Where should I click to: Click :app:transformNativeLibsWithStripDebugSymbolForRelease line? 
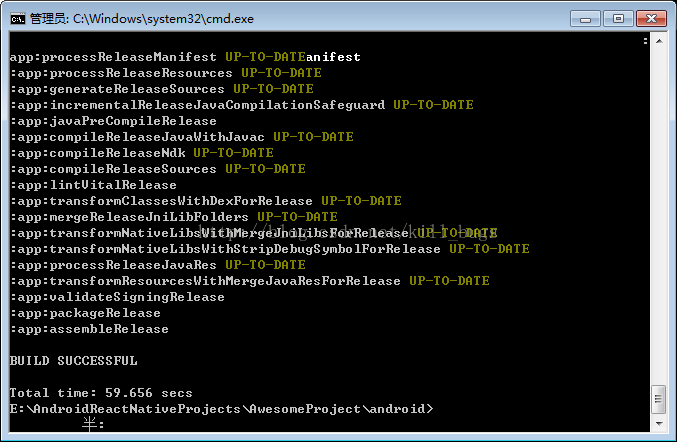269,249
